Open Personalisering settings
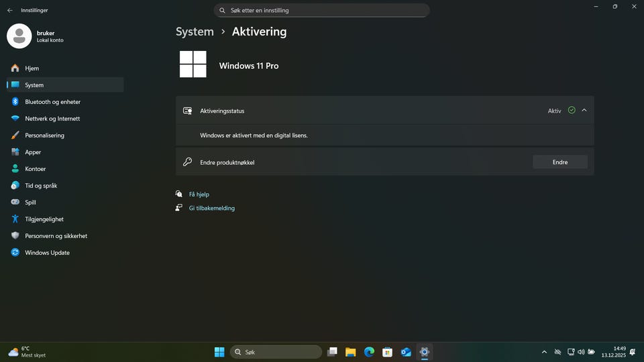 pyautogui.click(x=65, y=135)
